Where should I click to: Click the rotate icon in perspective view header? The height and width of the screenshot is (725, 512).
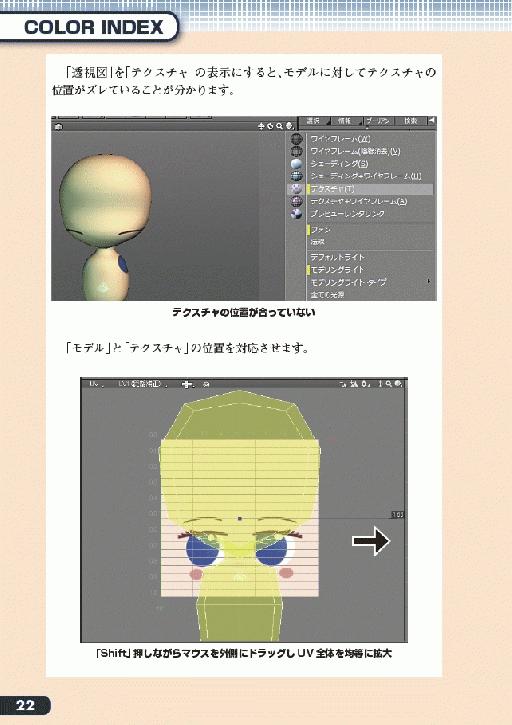coord(271,126)
